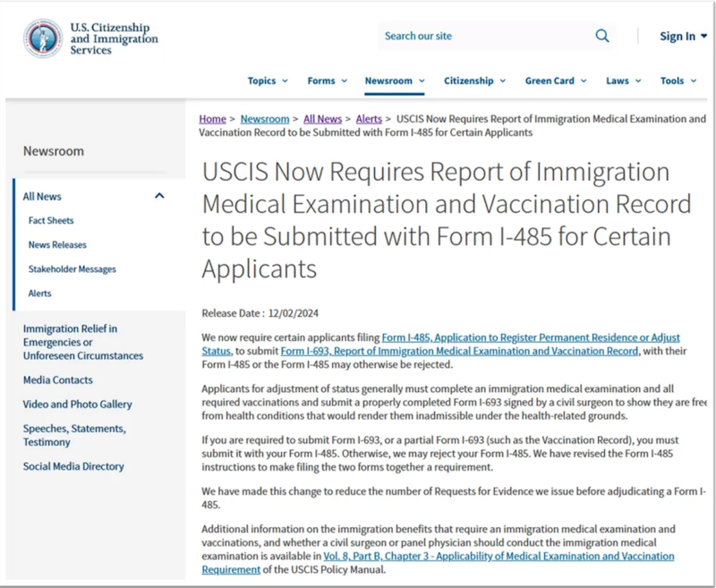Open the Topics menu

pyautogui.click(x=268, y=81)
